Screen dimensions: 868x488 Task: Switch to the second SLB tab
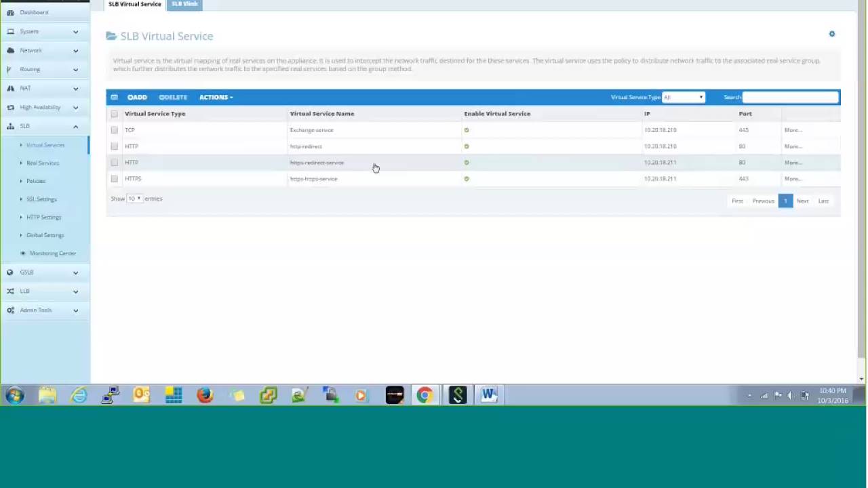point(184,4)
